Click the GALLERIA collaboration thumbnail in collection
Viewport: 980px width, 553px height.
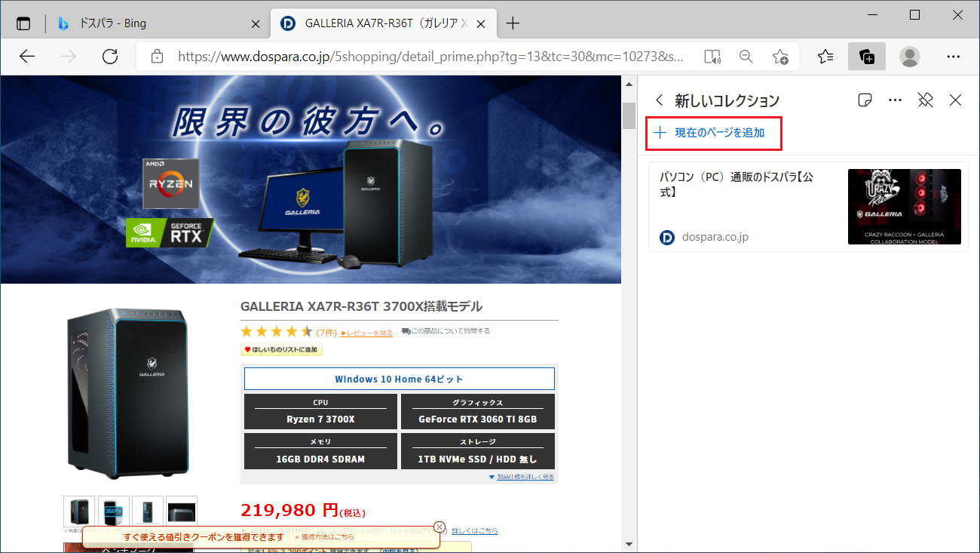click(905, 207)
